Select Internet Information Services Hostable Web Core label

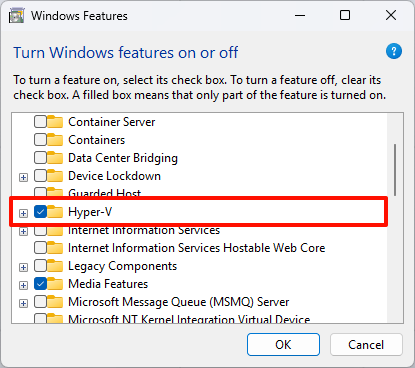pos(197,248)
